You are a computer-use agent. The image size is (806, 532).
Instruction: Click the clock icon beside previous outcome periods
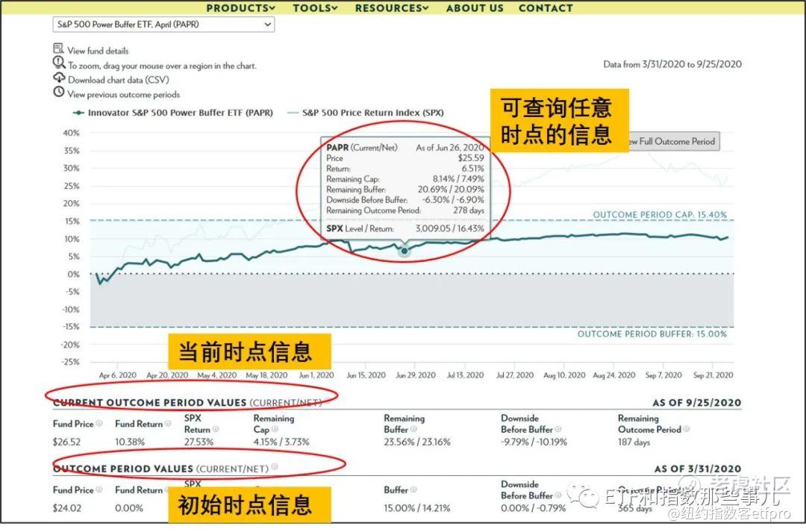[59, 93]
